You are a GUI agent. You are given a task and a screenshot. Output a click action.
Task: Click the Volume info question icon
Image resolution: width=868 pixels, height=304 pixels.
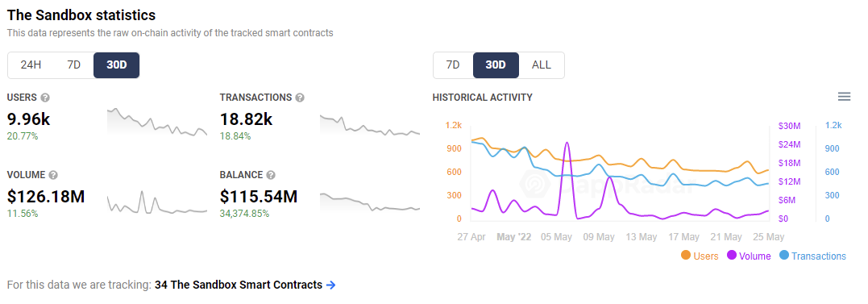(53, 175)
